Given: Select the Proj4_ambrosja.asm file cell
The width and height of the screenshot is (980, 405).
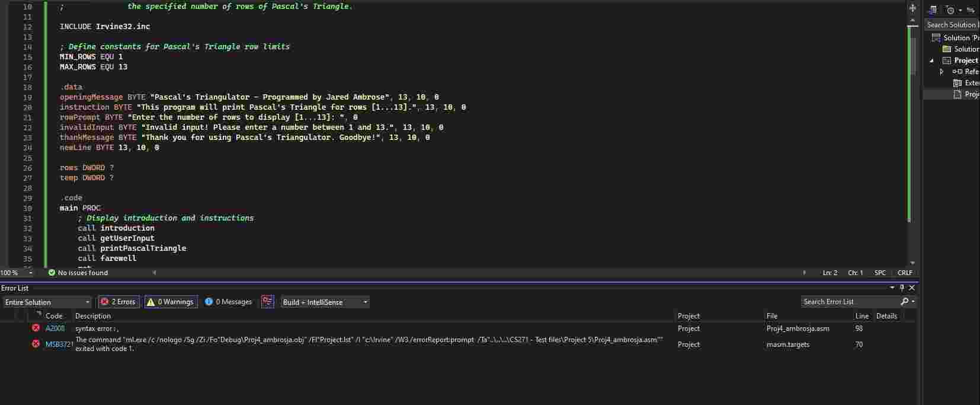Looking at the screenshot, I should [798, 329].
